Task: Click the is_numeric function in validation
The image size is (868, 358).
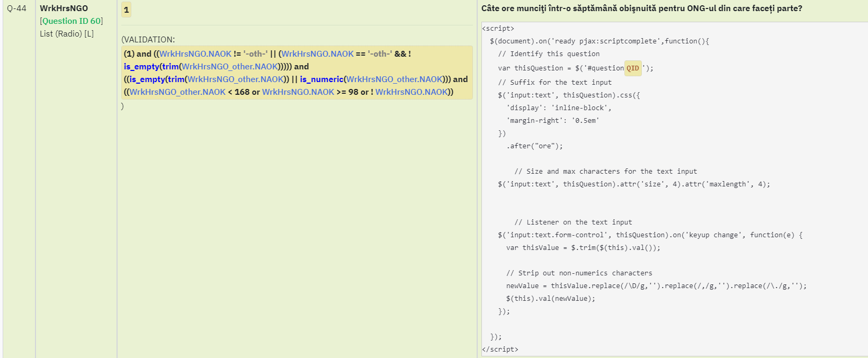Action: click(x=321, y=79)
